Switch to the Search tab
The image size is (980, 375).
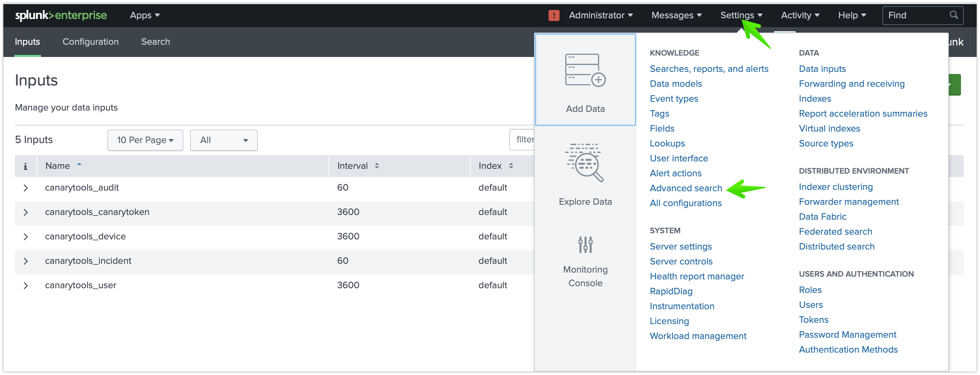pyautogui.click(x=156, y=41)
